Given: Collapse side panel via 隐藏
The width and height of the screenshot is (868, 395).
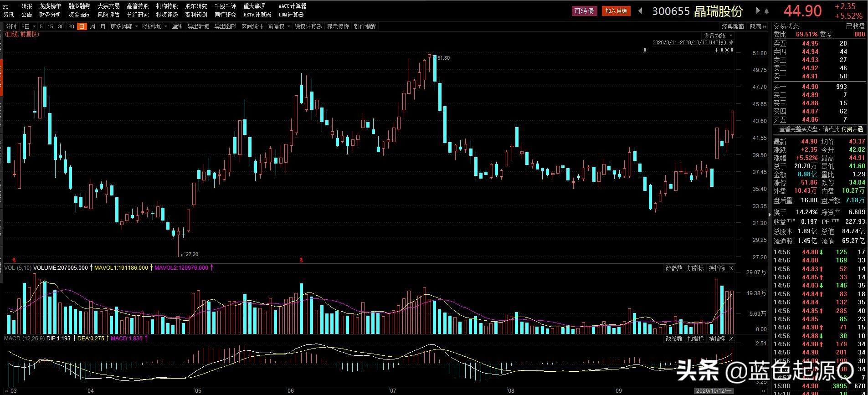Looking at the screenshot, I should tap(758, 26).
